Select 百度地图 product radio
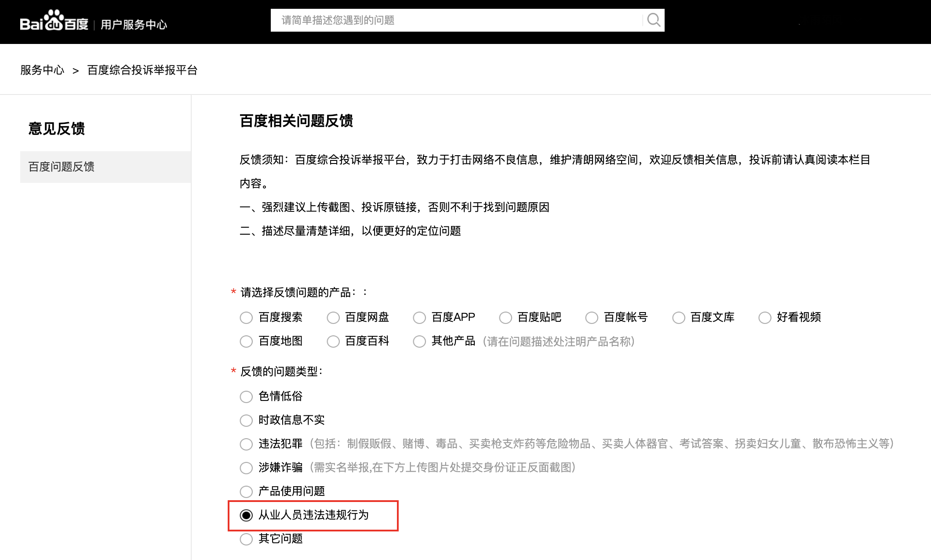 tap(246, 341)
